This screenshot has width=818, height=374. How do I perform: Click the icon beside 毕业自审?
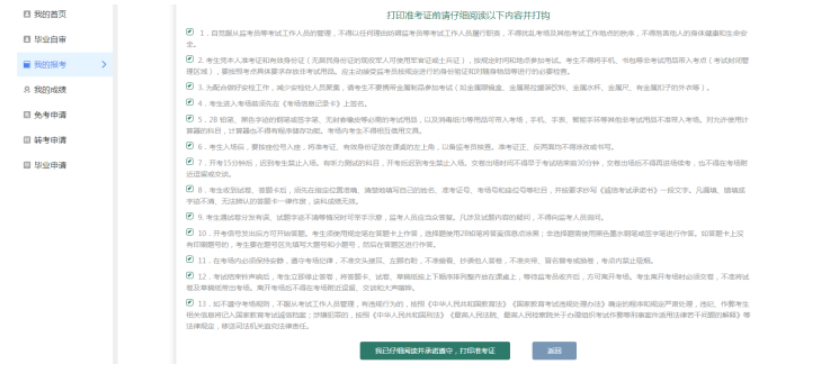(x=27, y=39)
